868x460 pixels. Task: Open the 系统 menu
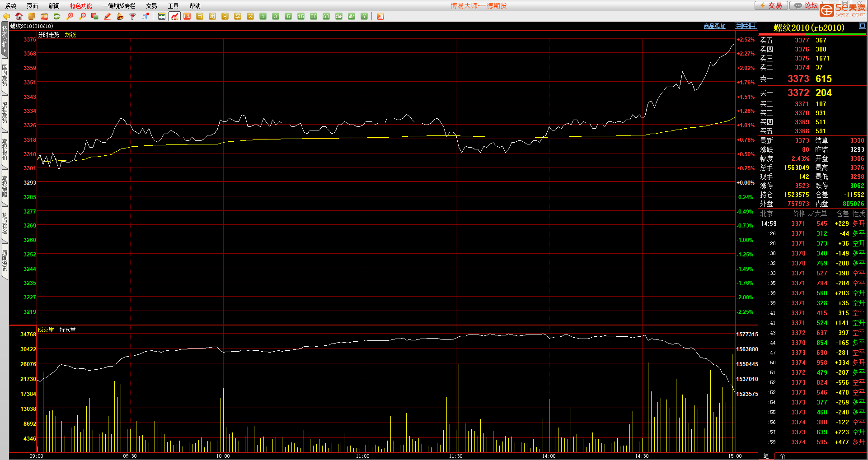tap(11, 6)
